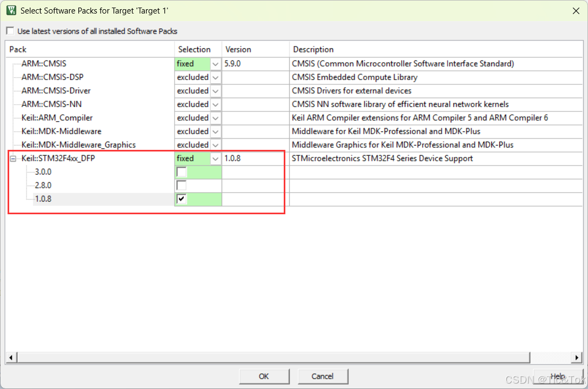Click the CMSIS Embedded Compute Library description

pyautogui.click(x=355, y=77)
